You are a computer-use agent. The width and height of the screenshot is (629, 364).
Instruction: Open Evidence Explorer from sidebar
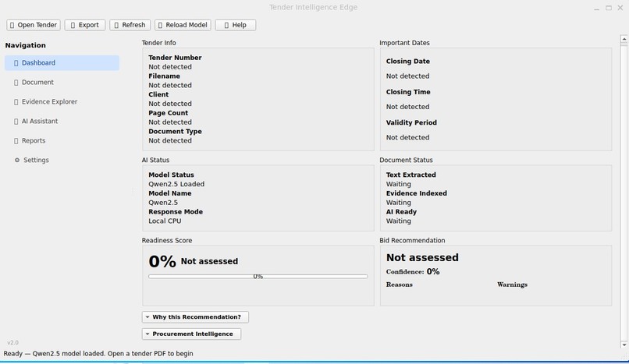click(62, 101)
